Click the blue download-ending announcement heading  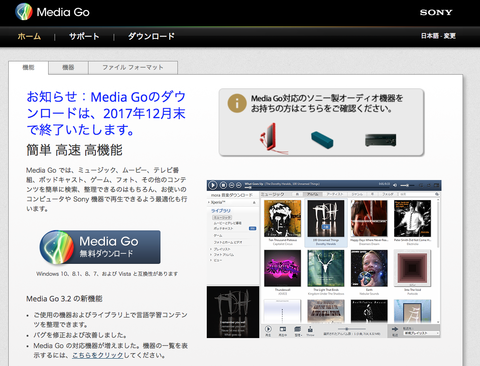106,113
